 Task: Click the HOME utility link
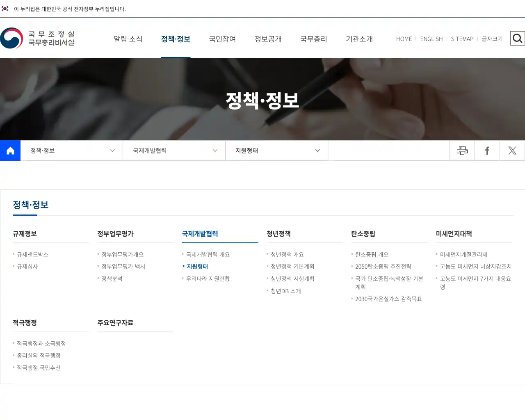(x=404, y=39)
